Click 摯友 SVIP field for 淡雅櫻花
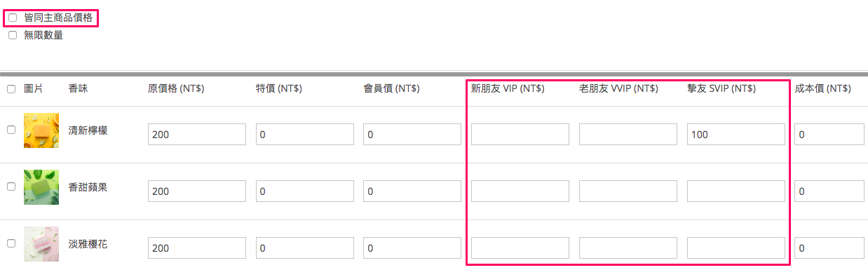This screenshot has width=868, height=277. pyautogui.click(x=736, y=248)
